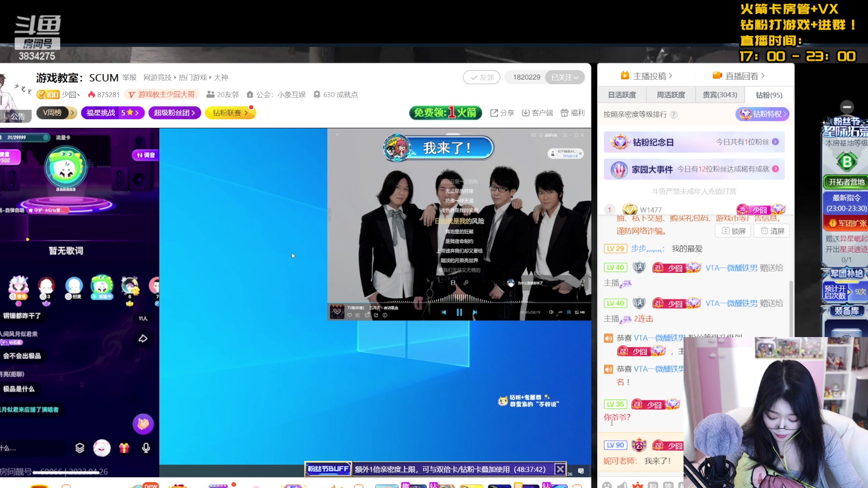Click the share arrow in voice room
The width and height of the screenshot is (868, 488).
point(143,338)
